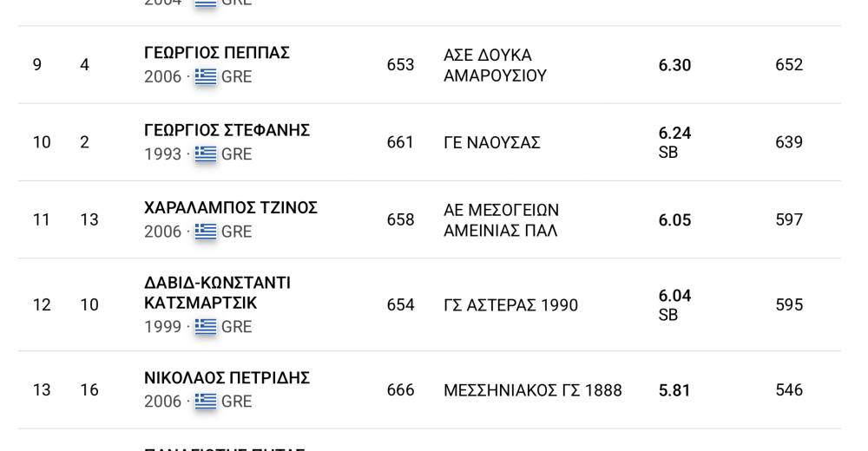This screenshot has width=868, height=451.
Task: Click Greek flag icon for ΚΑΤΣΜΑΡΤΣΙΚ
Action: coord(206,326)
